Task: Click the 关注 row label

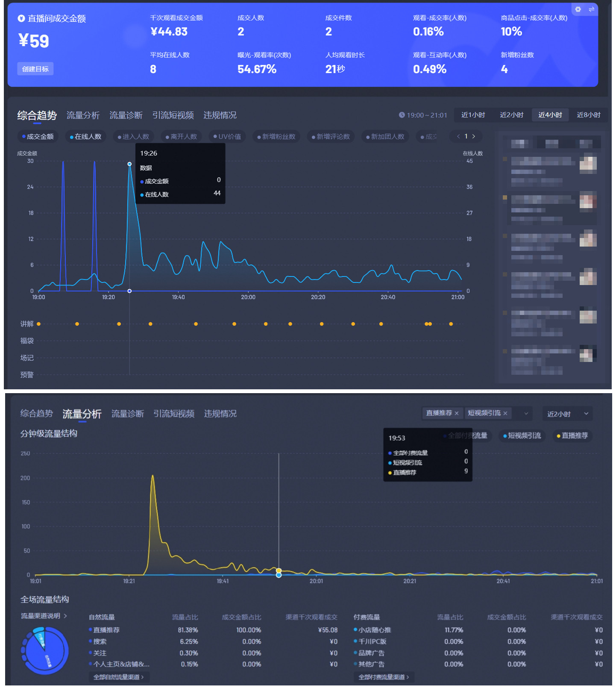Action: click(100, 653)
